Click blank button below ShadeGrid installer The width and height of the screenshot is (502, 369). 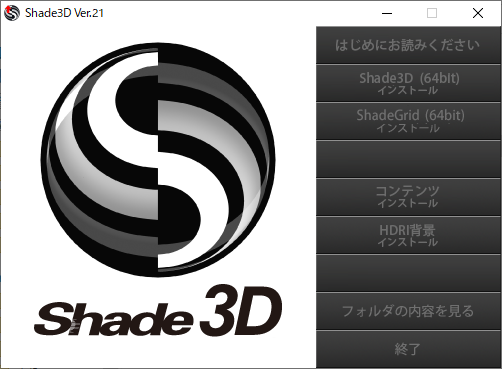pyautogui.click(x=408, y=159)
